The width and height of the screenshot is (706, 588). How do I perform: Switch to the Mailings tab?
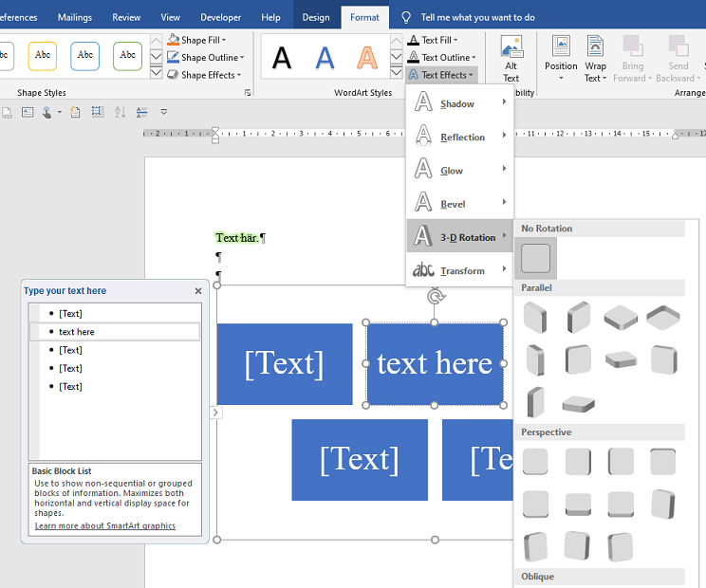click(x=75, y=18)
